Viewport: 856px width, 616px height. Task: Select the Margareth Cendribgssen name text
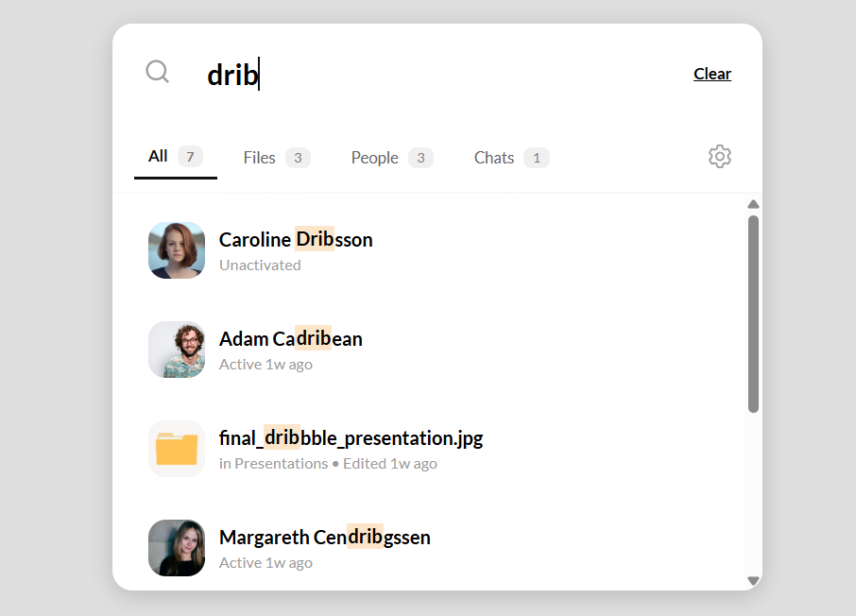coord(324,538)
